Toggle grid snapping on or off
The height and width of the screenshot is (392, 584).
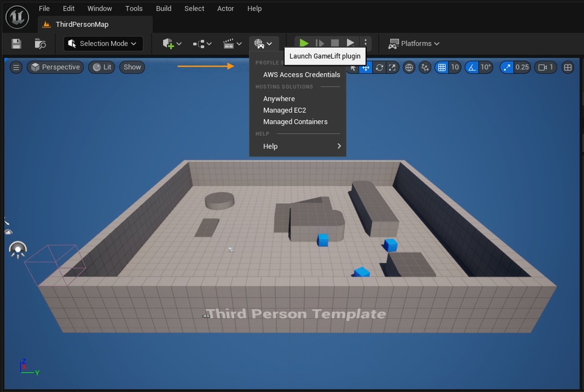442,67
